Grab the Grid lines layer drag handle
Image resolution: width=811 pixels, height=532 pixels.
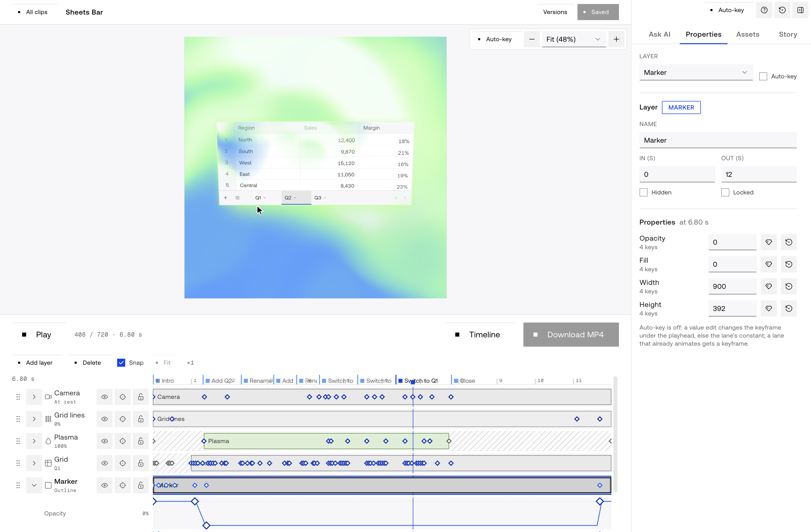18,419
